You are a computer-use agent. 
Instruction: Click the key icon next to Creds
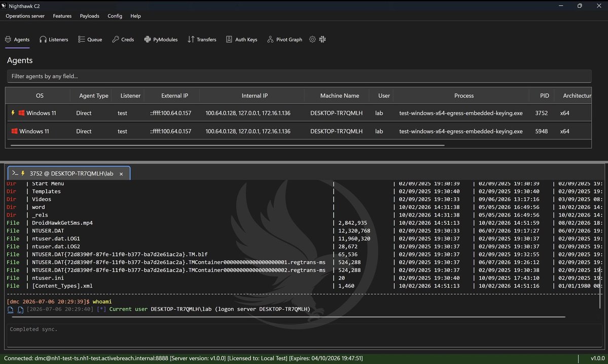pyautogui.click(x=116, y=39)
